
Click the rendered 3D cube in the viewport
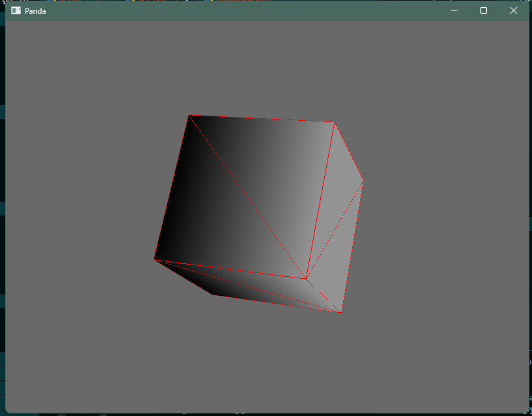point(259,214)
